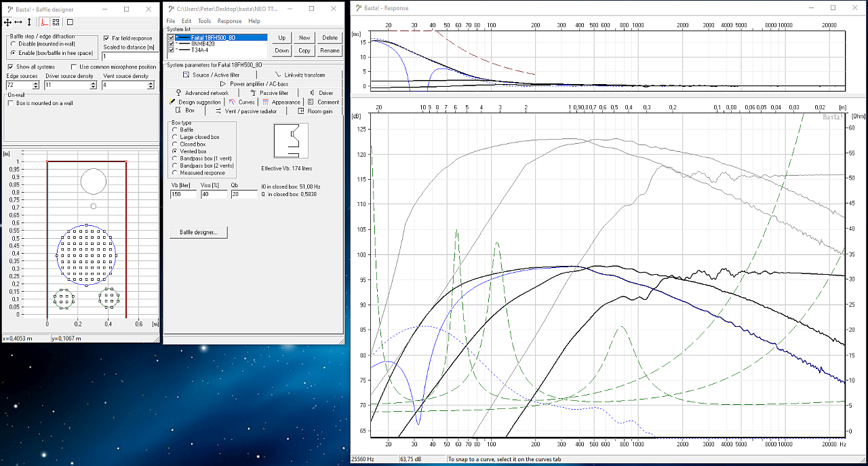The height and width of the screenshot is (466, 868).
Task: Click the Baffle designer... button
Action: [199, 232]
